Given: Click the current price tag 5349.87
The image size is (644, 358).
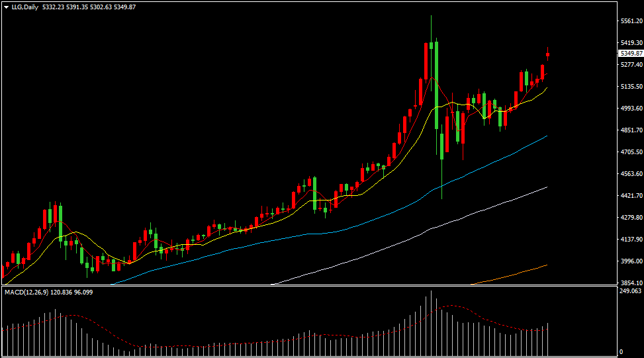Looking at the screenshot, I should [631, 54].
